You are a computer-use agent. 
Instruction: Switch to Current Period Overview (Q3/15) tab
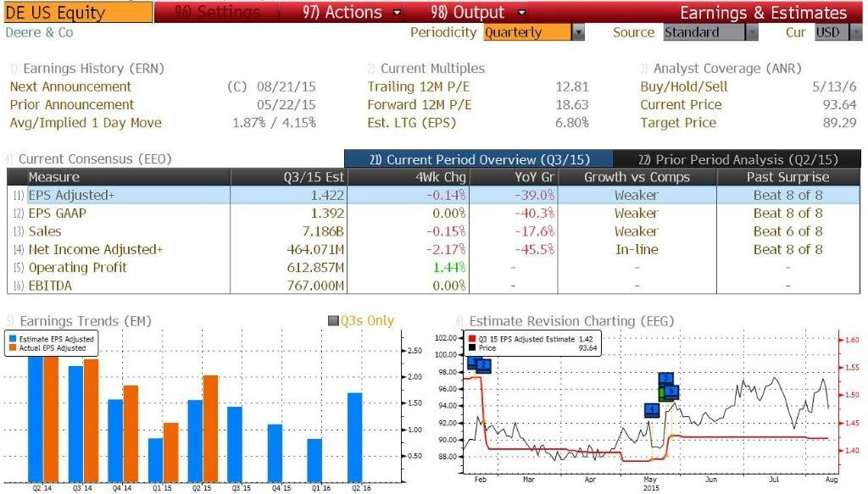(479, 159)
